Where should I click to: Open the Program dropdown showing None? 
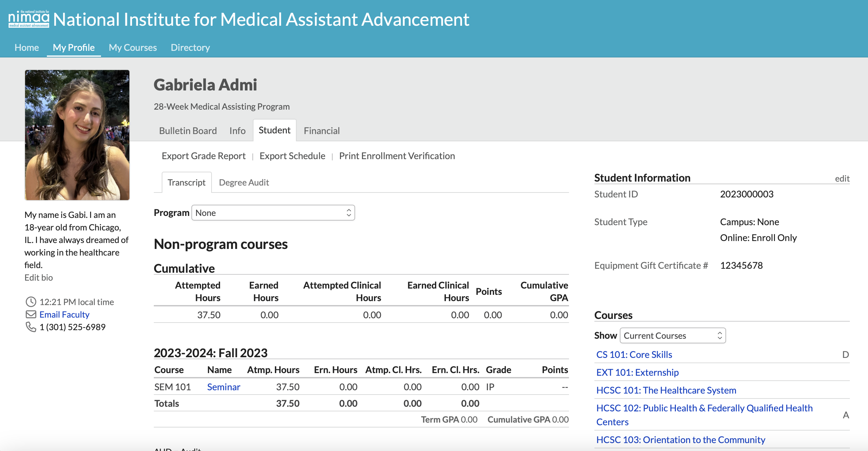[x=273, y=213]
